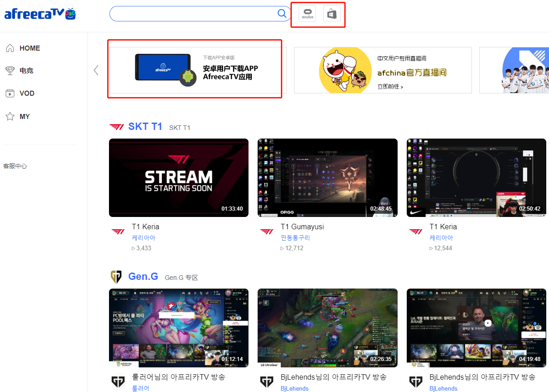The height and width of the screenshot is (392, 549).
Task: Click the previous banner arrow
Action: [96, 70]
